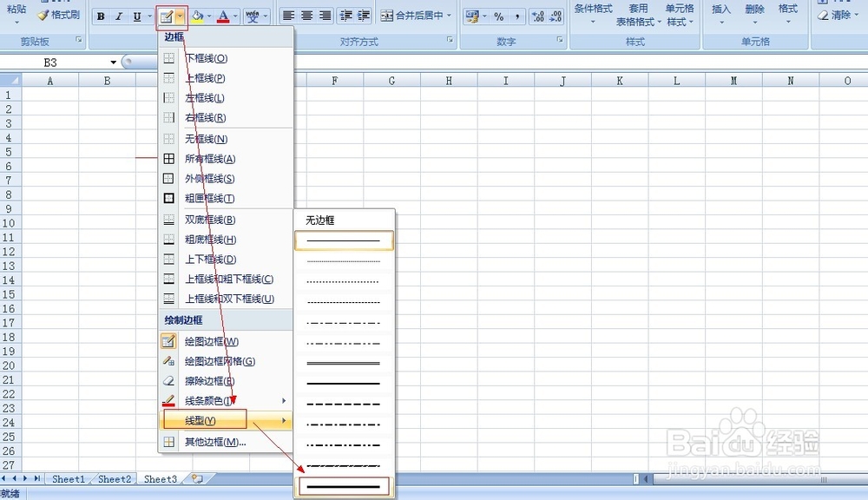Viewport: 868px width, 500px height.
Task: Choose Top and Double Bottom Border (上框线和双下框线)
Action: tap(226, 299)
